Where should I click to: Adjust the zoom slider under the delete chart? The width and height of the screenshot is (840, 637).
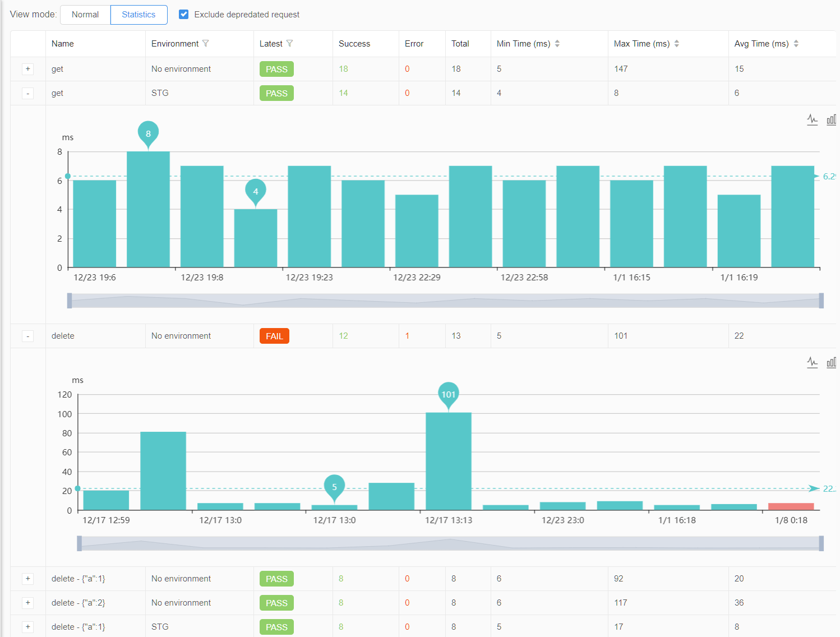(449, 542)
